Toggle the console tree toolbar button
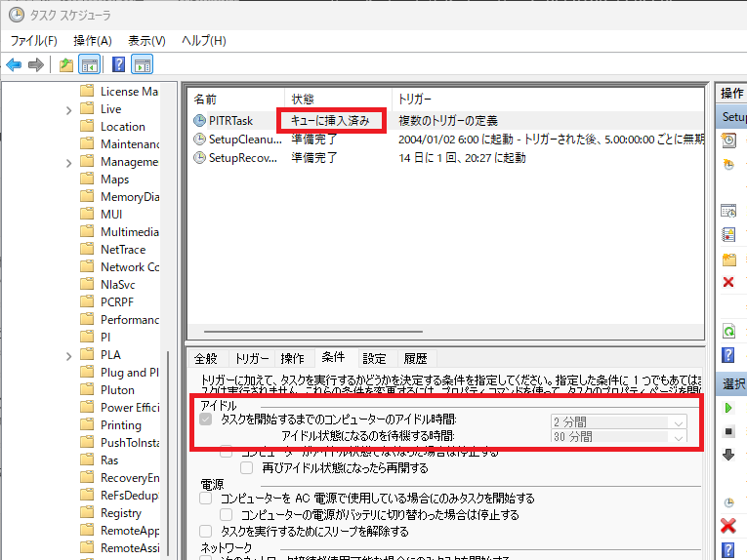This screenshot has height=560, width=747. (90, 64)
